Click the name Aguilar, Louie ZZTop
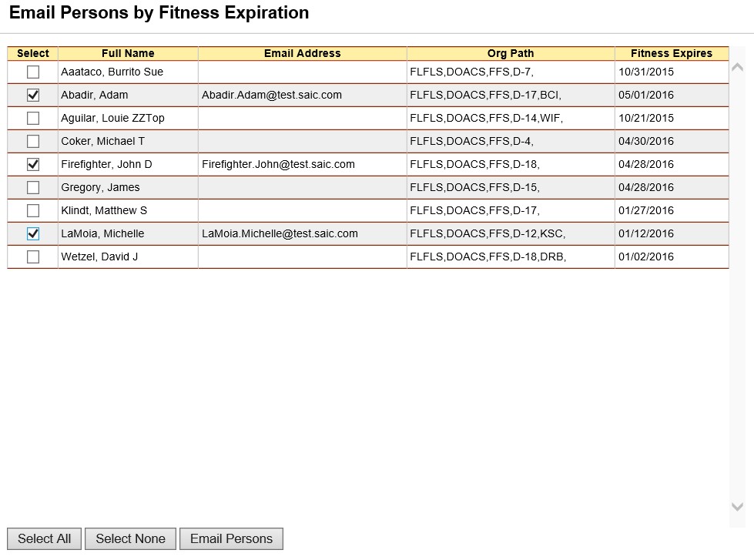This screenshot has width=754, height=560. 112,119
